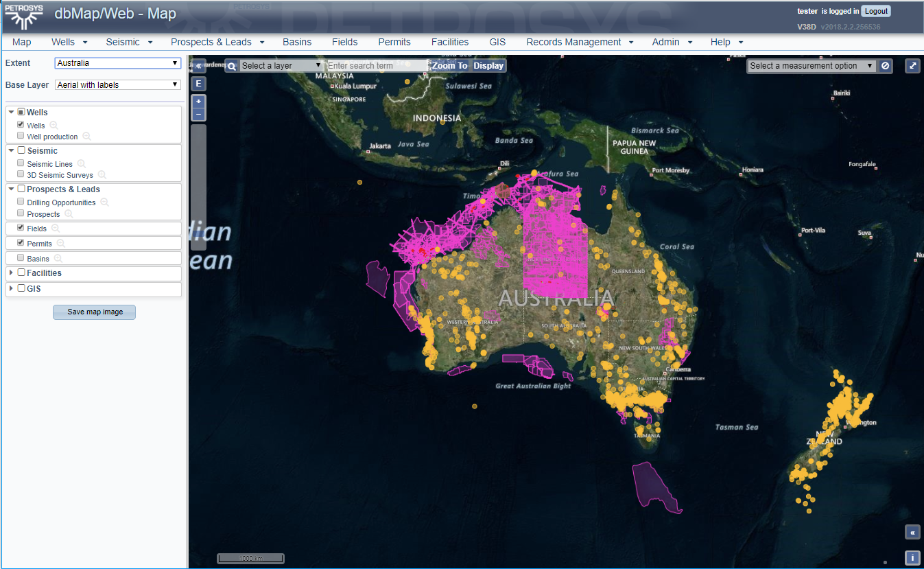Zoom to Prospects layer magnifier

tap(69, 214)
